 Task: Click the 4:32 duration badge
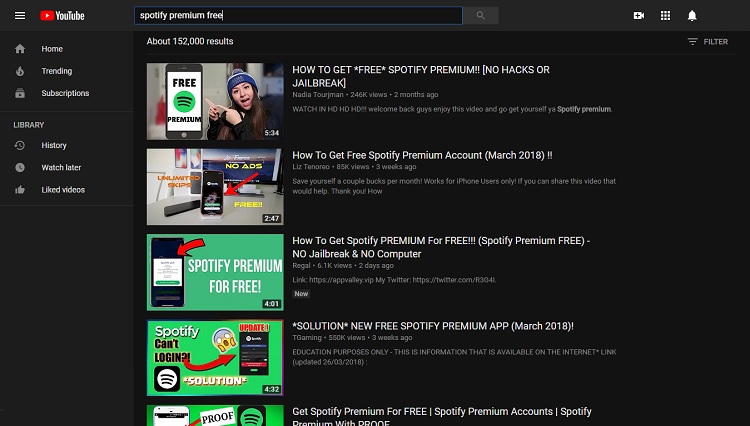272,389
